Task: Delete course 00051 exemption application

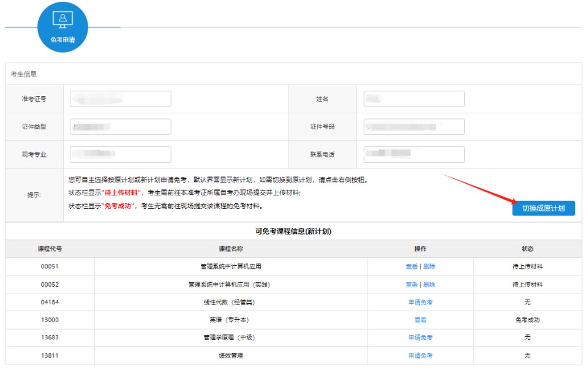Action: click(x=429, y=267)
